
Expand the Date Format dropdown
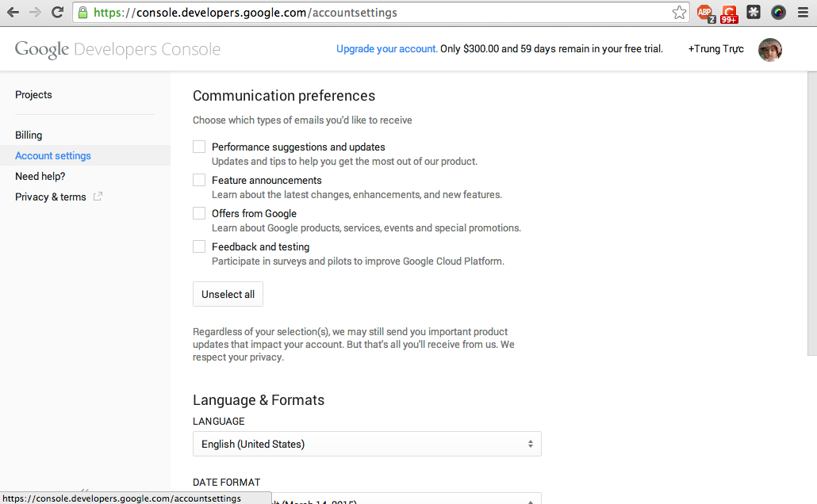pyautogui.click(x=366, y=498)
